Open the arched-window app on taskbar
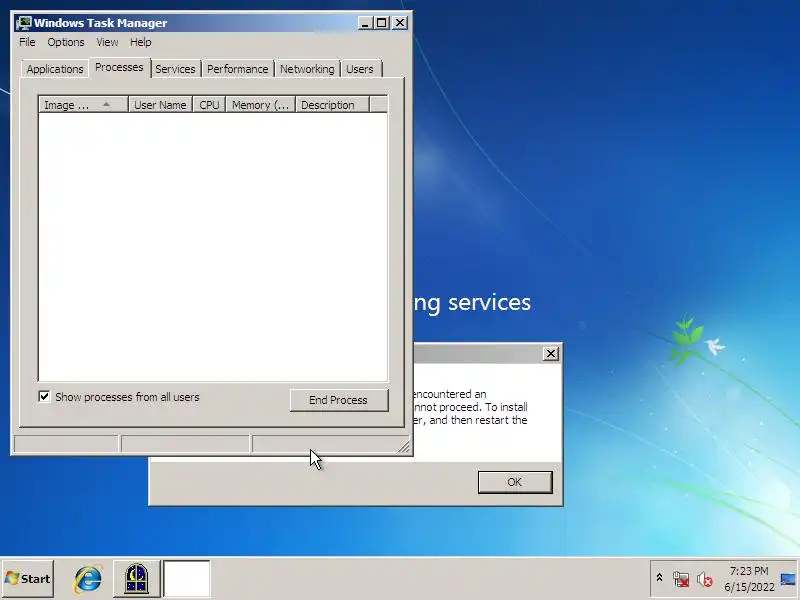This screenshot has height=600, width=800. (x=136, y=579)
